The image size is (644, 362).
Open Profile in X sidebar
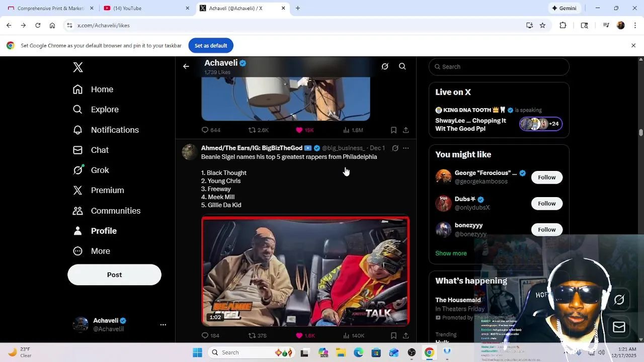coord(95,231)
